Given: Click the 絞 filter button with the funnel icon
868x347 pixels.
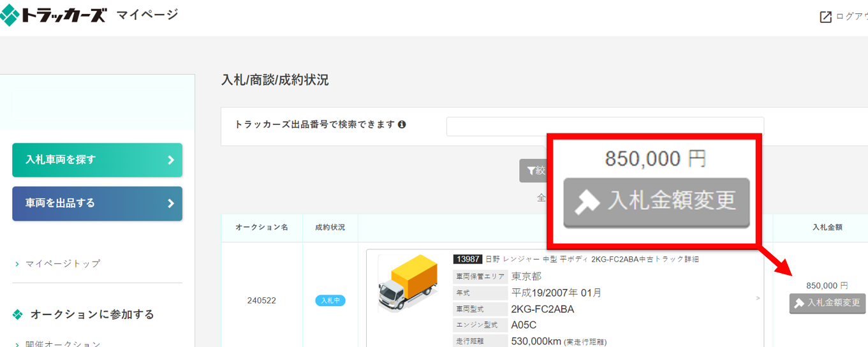Looking at the screenshot, I should 533,170.
